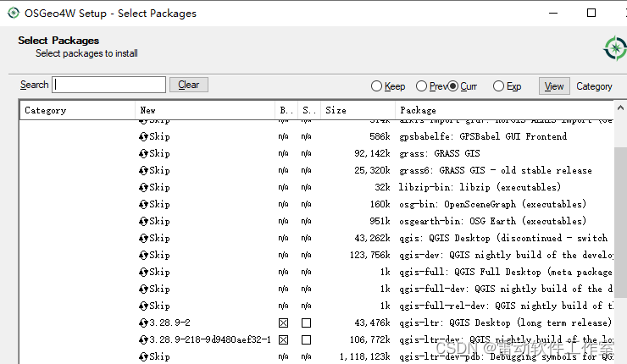Image resolution: width=627 pixels, height=364 pixels.
Task: Cycle version icon for qgis-full-rel-dev package
Action: (x=143, y=306)
